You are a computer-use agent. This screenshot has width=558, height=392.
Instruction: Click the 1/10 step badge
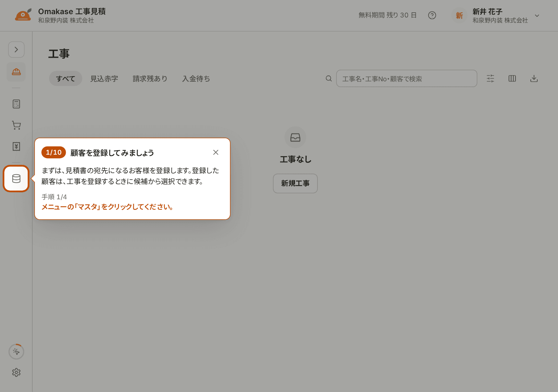54,152
